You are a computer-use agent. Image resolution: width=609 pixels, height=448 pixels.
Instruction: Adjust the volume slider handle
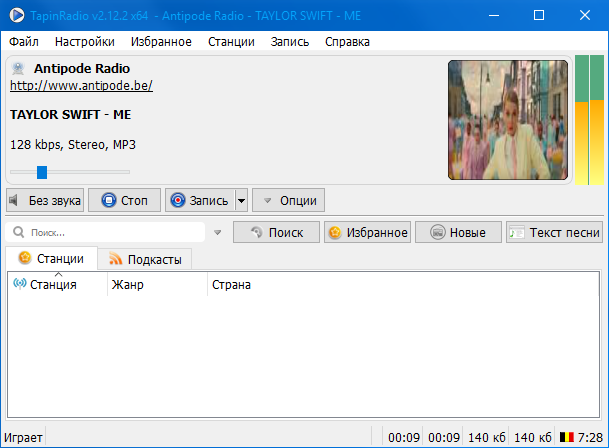click(x=42, y=172)
